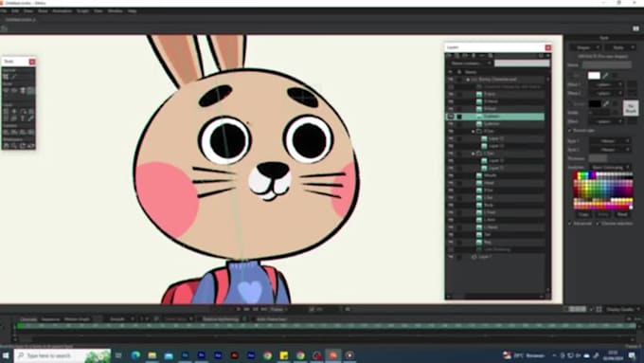Switch to the Channels timeline tab
This screenshot has height=363, width=644.
click(28, 319)
